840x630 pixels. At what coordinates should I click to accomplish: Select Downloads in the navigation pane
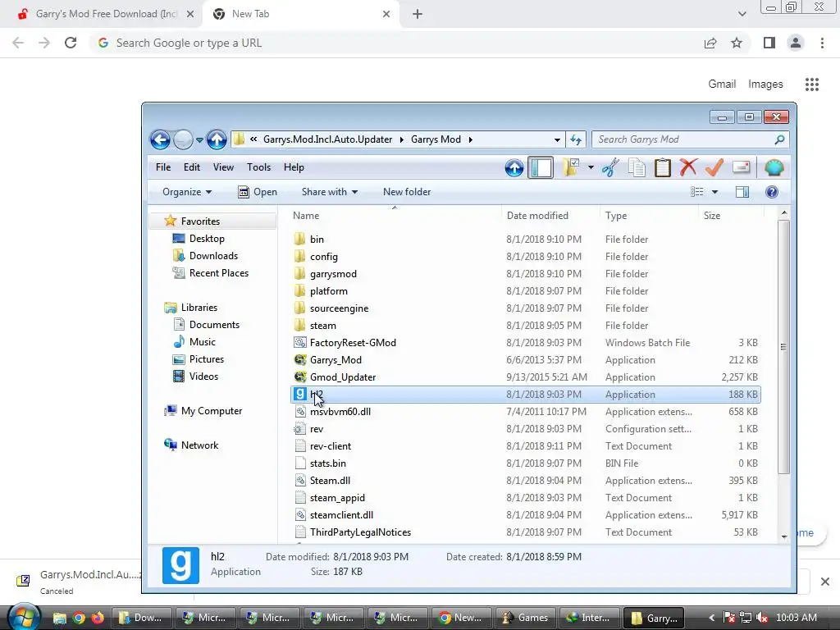pos(213,256)
